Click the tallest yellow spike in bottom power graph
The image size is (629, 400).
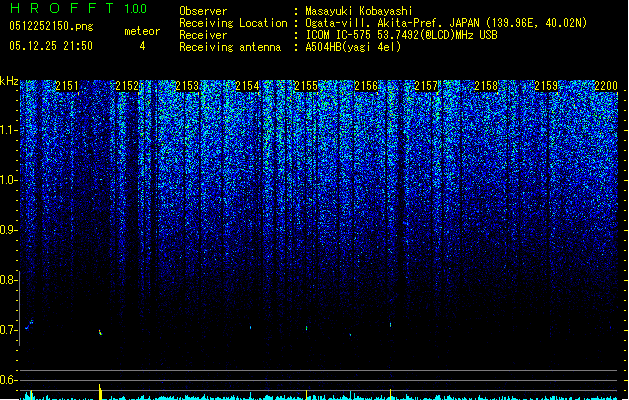[x=100, y=392]
